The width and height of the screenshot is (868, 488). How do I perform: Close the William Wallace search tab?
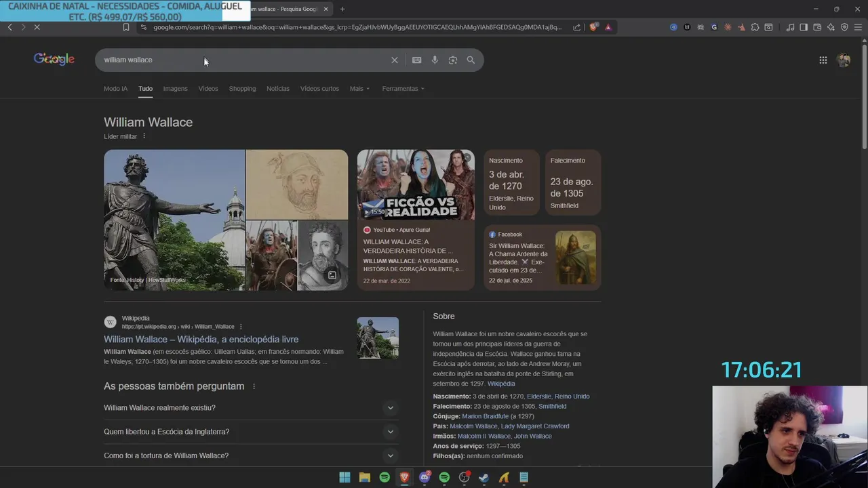(x=326, y=9)
